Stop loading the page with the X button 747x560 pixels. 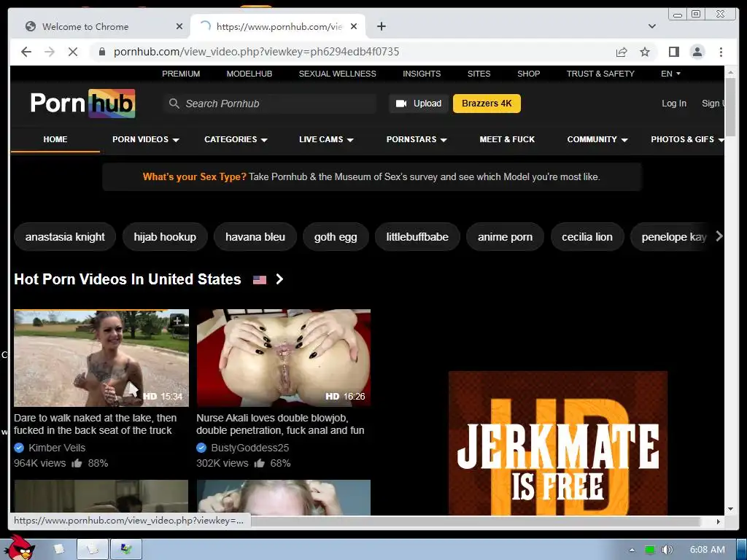tap(73, 52)
